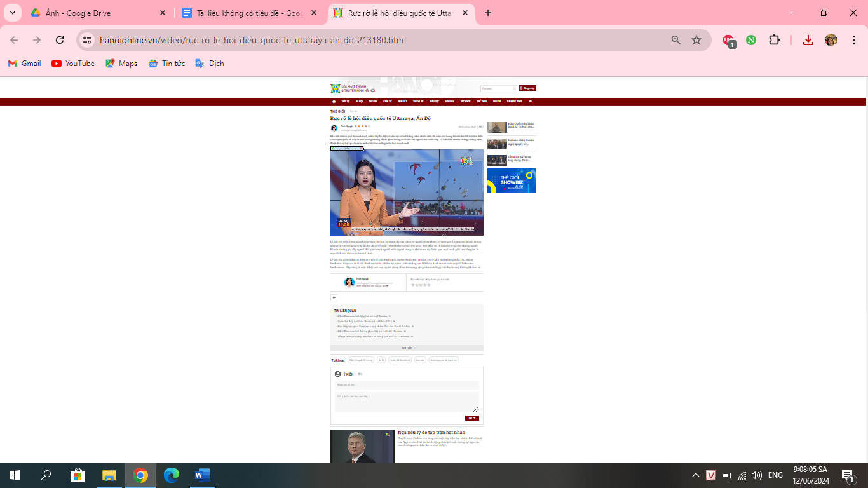The height and width of the screenshot is (488, 868).
Task: Open the volume control in system tray
Action: (756, 475)
